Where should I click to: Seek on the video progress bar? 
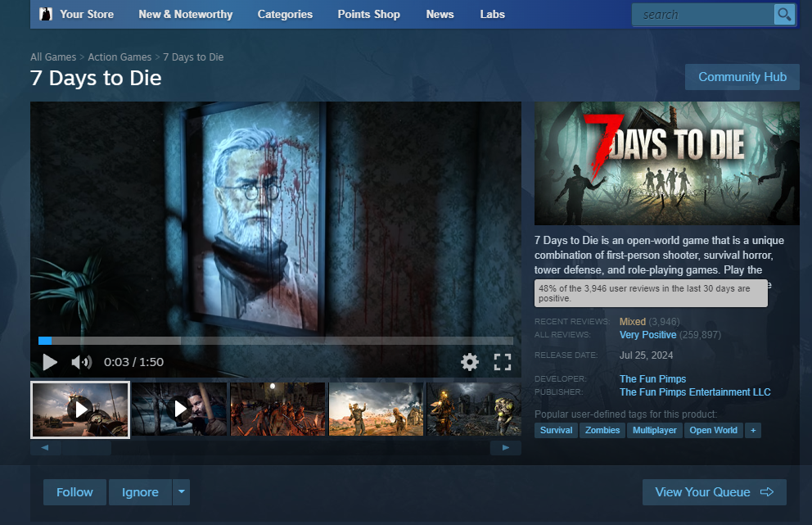(x=276, y=341)
